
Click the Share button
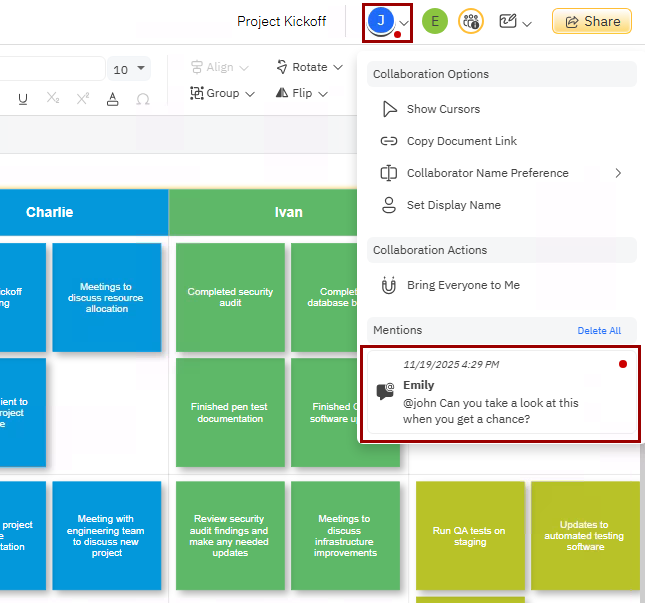click(592, 21)
